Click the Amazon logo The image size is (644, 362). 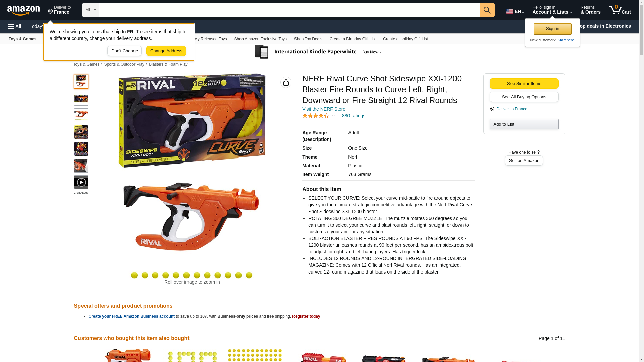23,10
